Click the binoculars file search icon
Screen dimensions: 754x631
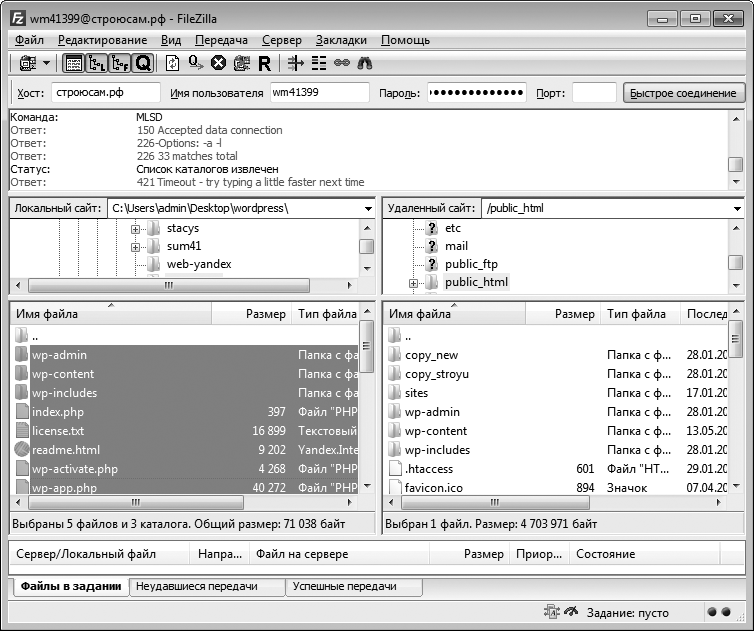tap(365, 63)
